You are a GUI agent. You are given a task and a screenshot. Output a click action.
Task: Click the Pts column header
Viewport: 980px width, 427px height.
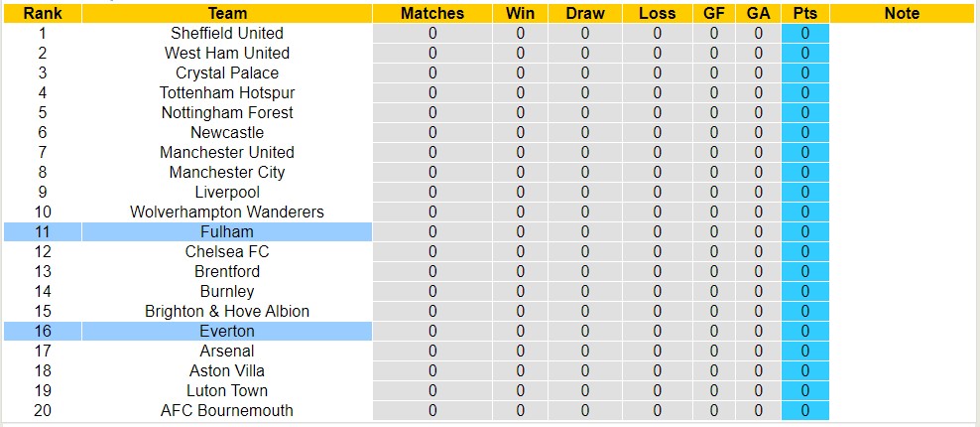(x=804, y=13)
